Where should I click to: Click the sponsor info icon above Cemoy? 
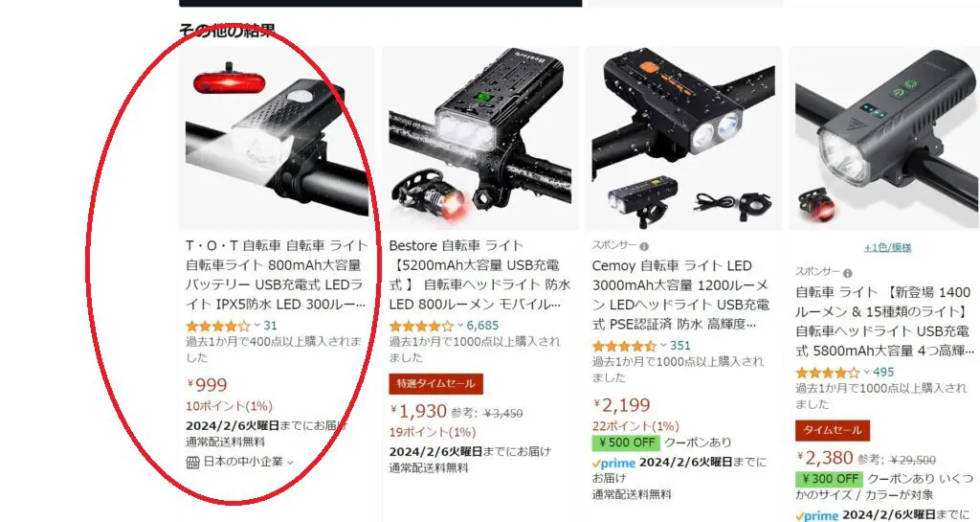644,246
